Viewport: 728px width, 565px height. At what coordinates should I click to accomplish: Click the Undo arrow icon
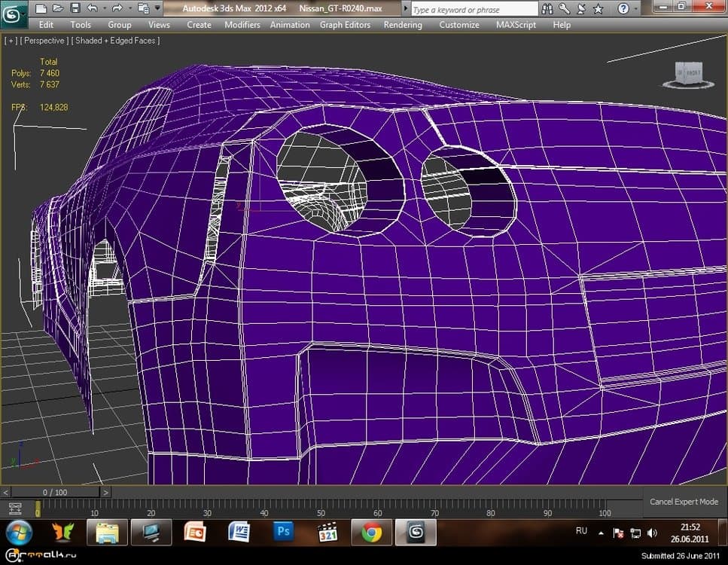92,8
